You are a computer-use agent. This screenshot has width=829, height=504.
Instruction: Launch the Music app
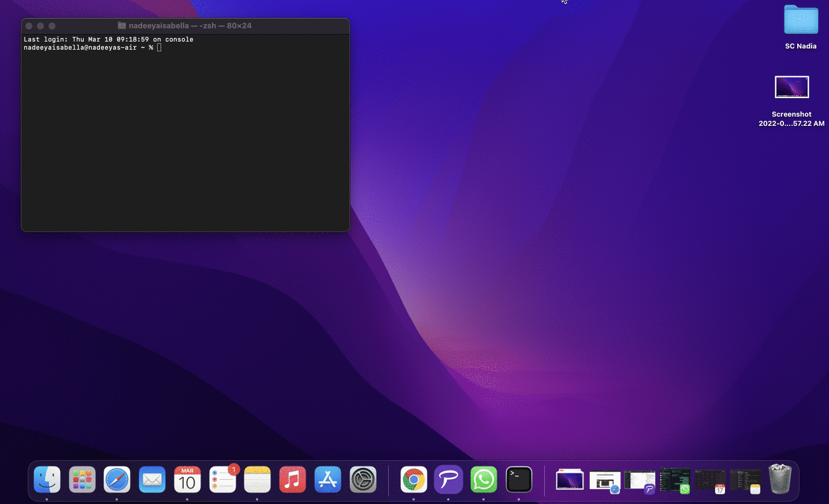tap(293, 480)
